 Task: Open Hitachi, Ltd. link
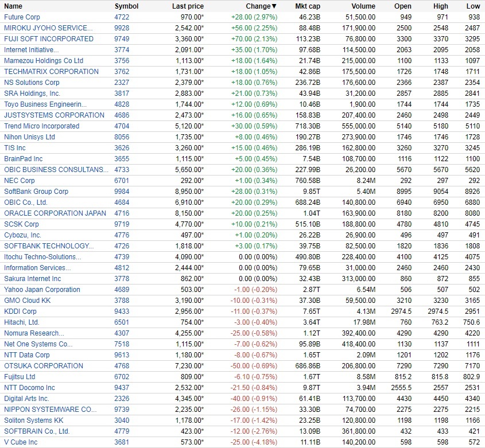point(22,322)
